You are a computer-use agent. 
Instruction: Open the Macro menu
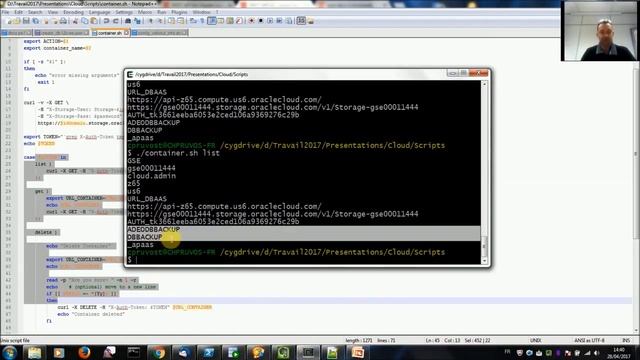[145, 12]
